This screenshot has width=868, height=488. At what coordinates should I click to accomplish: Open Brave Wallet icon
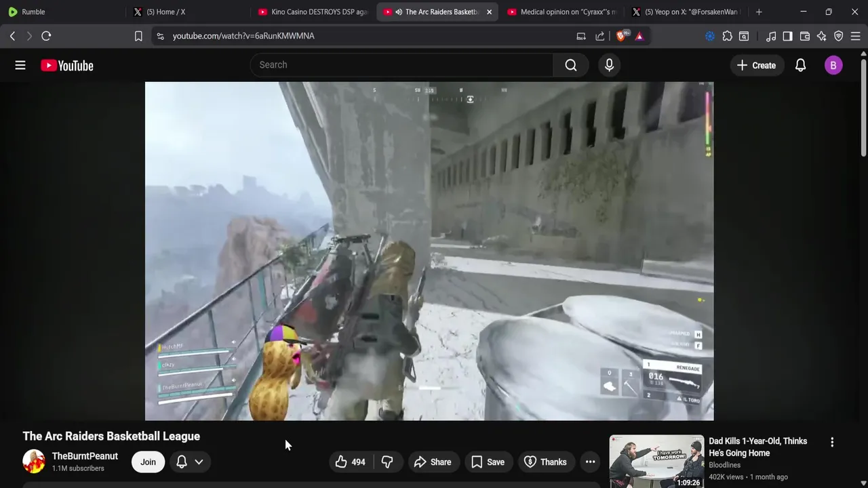point(805,36)
